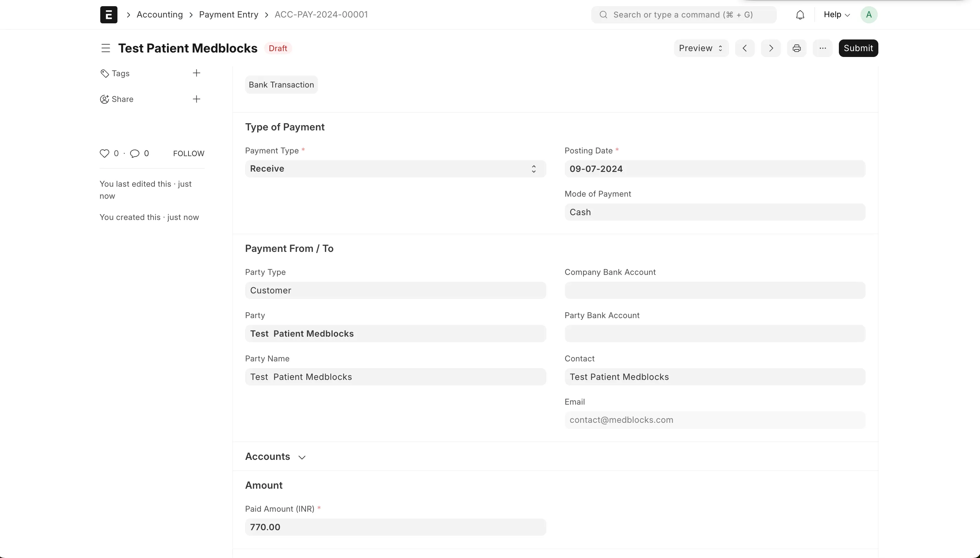Image resolution: width=980 pixels, height=558 pixels.
Task: Open comments with the speech bubble icon
Action: 135,153
